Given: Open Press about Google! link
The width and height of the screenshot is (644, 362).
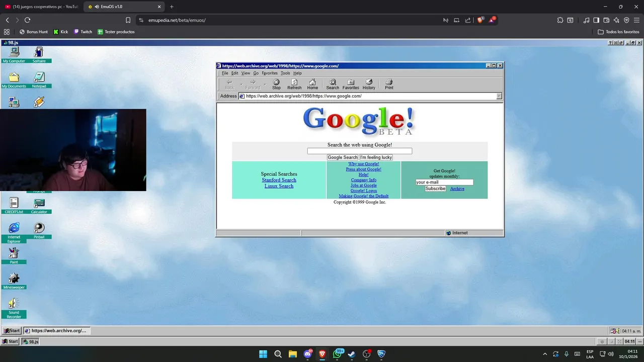Looking at the screenshot, I should click(363, 169).
